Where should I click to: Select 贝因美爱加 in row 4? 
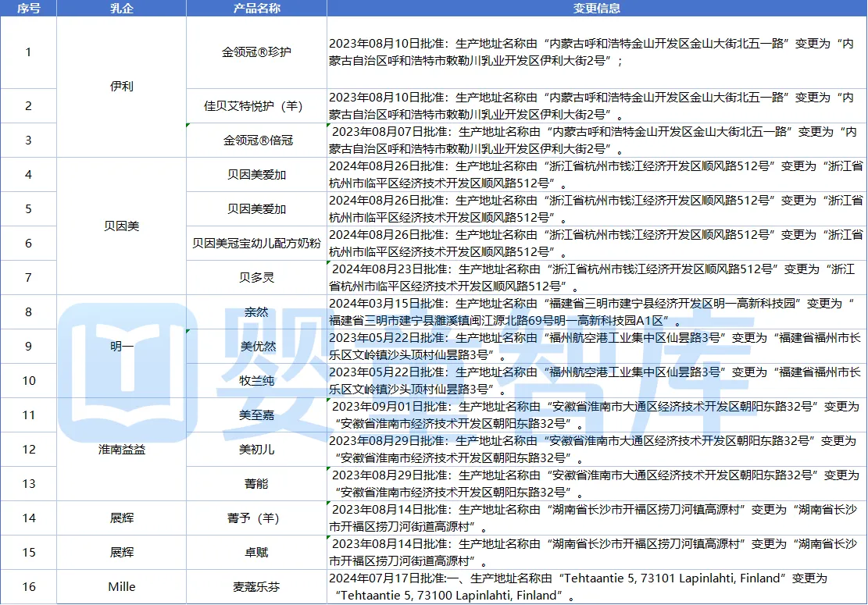coord(256,175)
